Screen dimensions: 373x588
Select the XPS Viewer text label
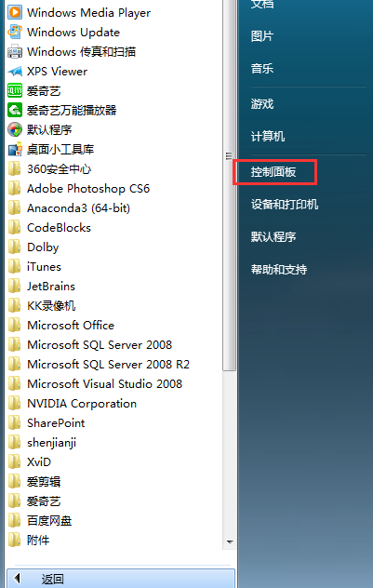pyautogui.click(x=57, y=72)
